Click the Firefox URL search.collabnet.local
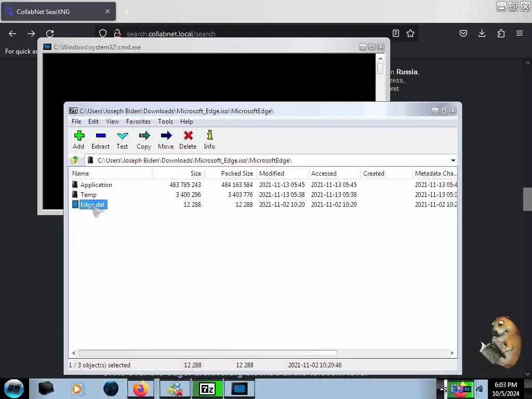Image resolution: width=532 pixels, height=399 pixels. tap(171, 34)
